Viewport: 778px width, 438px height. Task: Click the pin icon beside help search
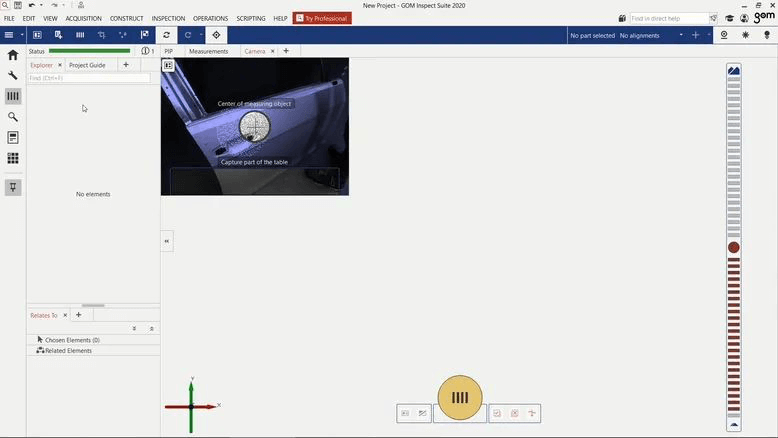pos(713,18)
